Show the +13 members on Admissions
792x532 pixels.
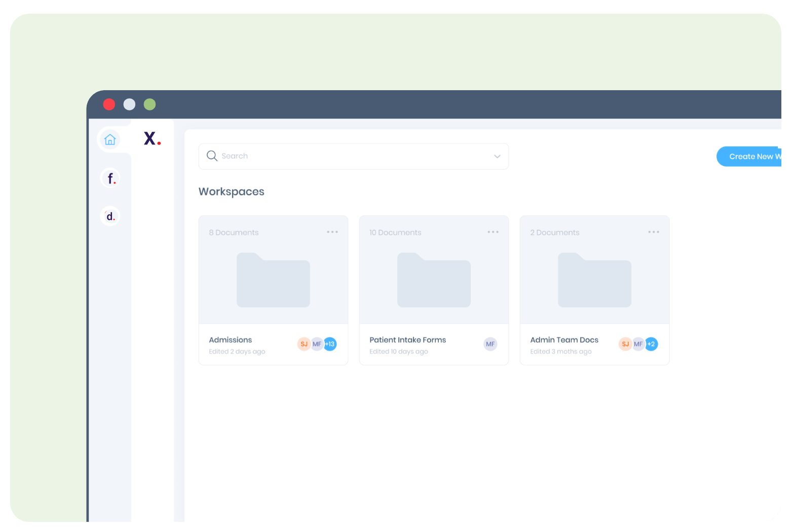(x=330, y=344)
